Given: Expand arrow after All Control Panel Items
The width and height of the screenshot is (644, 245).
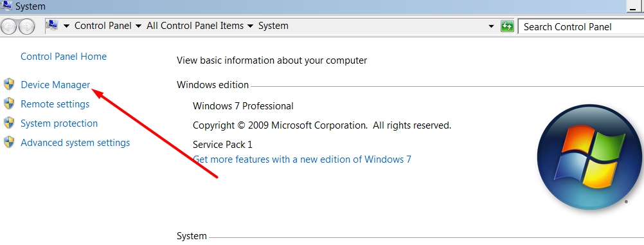Looking at the screenshot, I should click(250, 26).
